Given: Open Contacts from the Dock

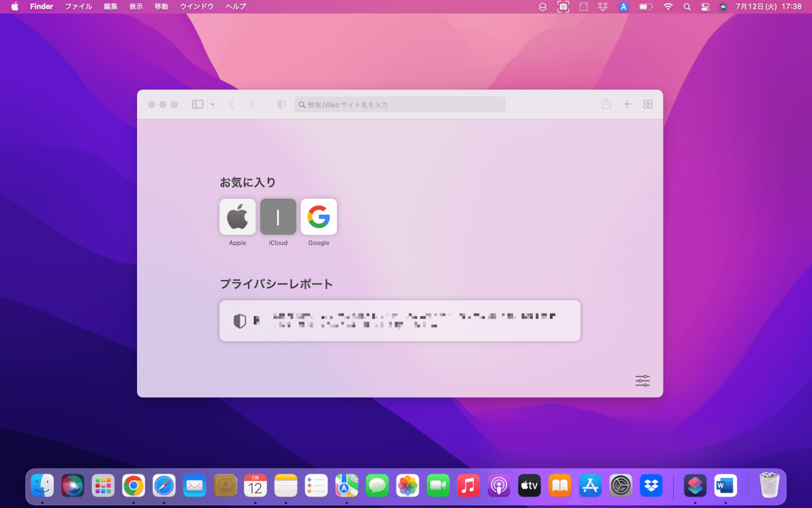Looking at the screenshot, I should (225, 486).
